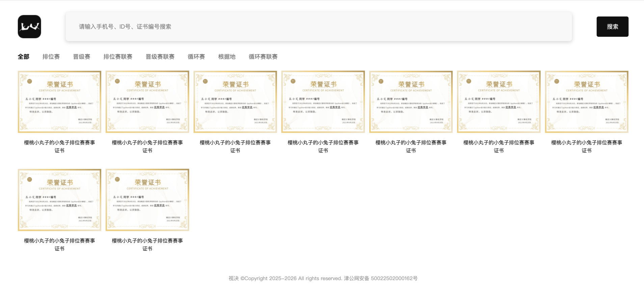Select the 循环赛联赛 tab
Viewport: 644px width, 298px height.
point(263,57)
